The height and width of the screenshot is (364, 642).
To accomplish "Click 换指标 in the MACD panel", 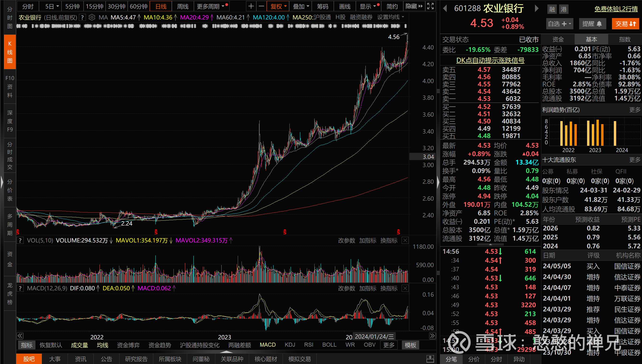I will point(389,288).
